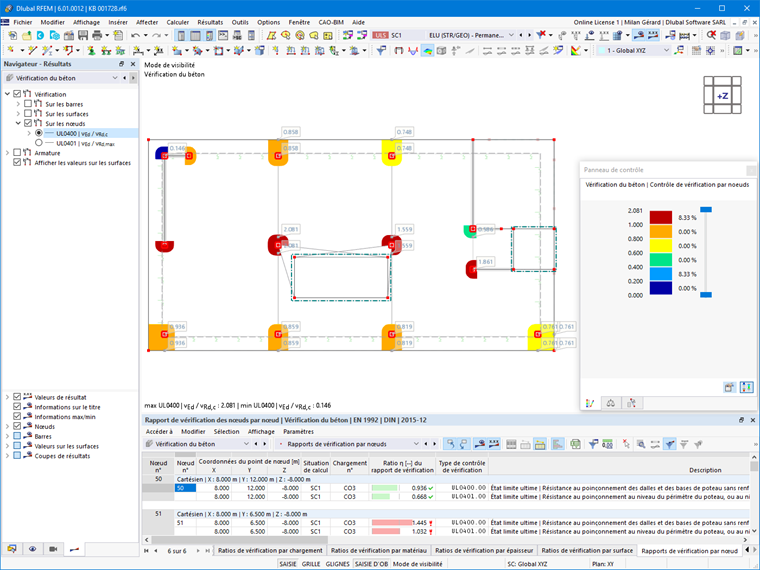Viewport: 760px width, 570px height.
Task: Enable the Armature checkbox
Action: tap(17, 153)
